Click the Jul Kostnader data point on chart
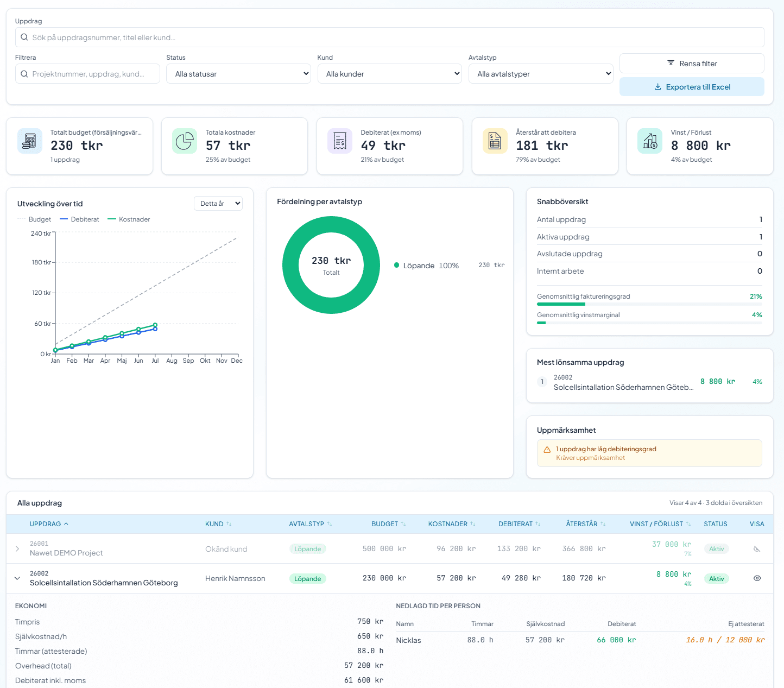The height and width of the screenshot is (688, 784). 155,325
